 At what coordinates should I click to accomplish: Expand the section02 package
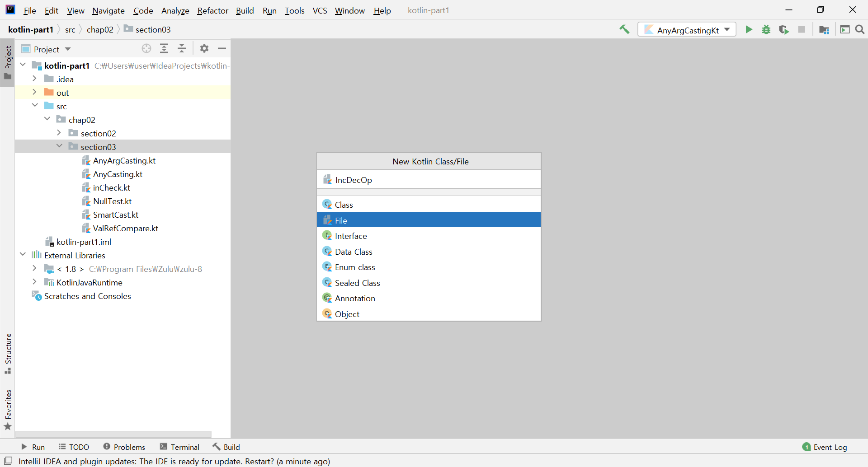click(59, 133)
